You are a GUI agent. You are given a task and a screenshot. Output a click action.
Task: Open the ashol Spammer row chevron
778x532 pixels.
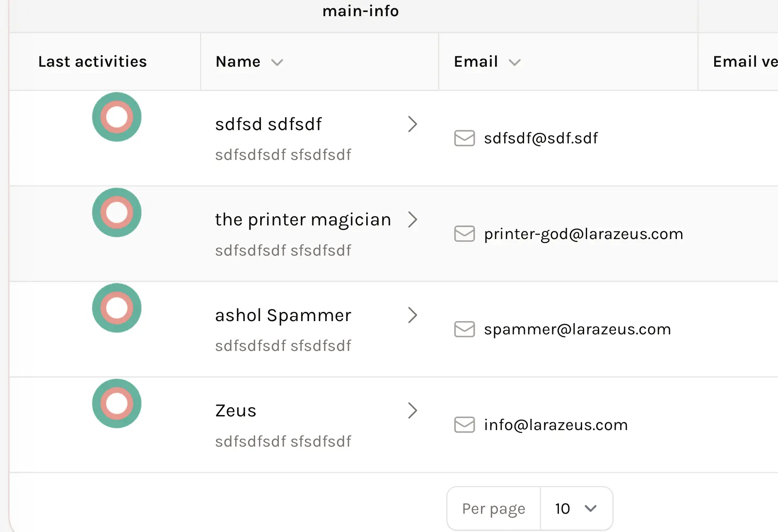point(412,315)
